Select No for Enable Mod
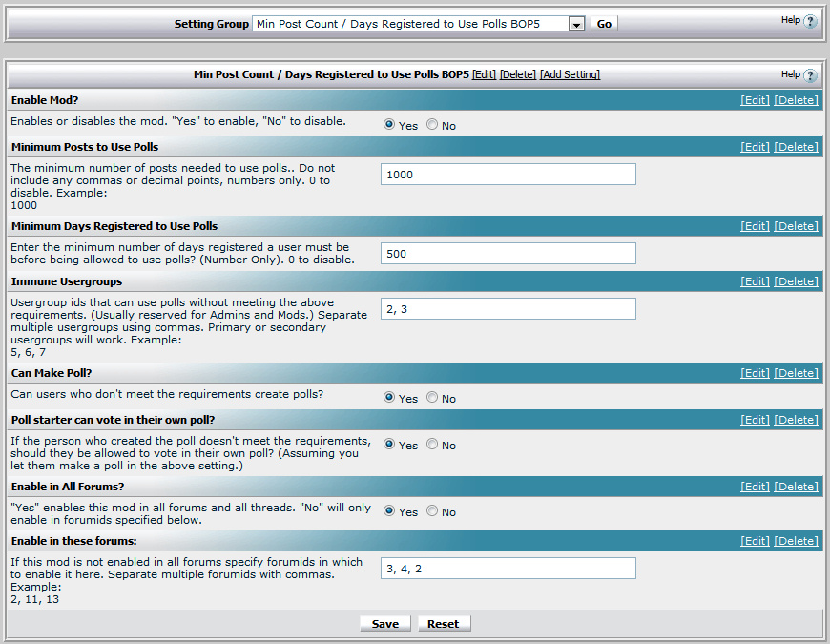 tap(432, 125)
